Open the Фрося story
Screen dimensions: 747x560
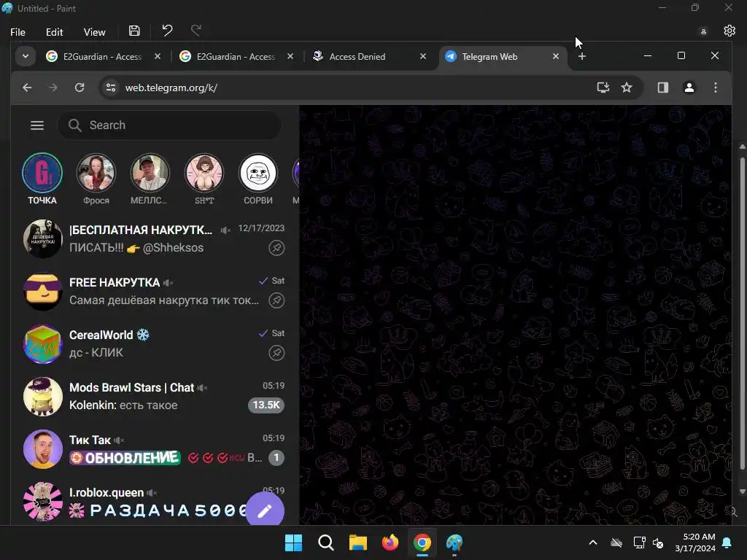(96, 179)
